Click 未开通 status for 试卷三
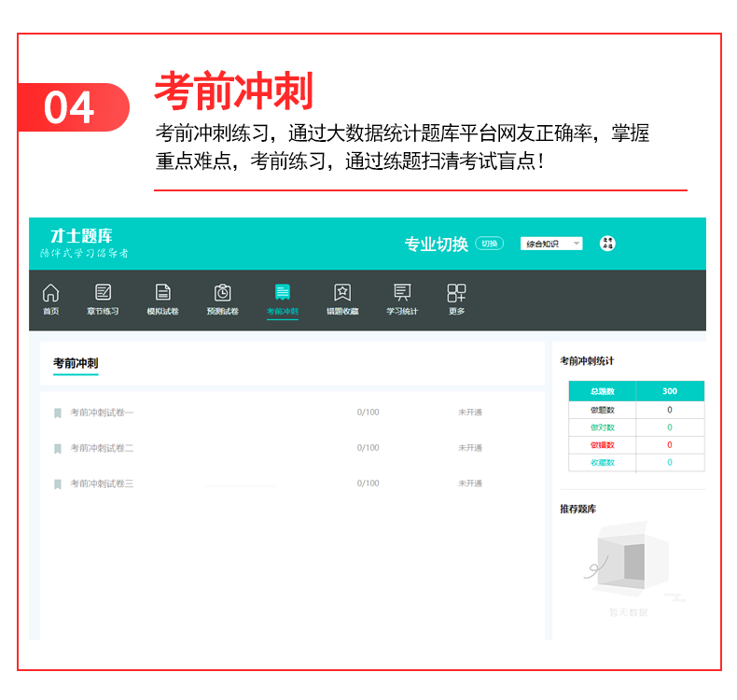This screenshot has width=737, height=700. [470, 483]
